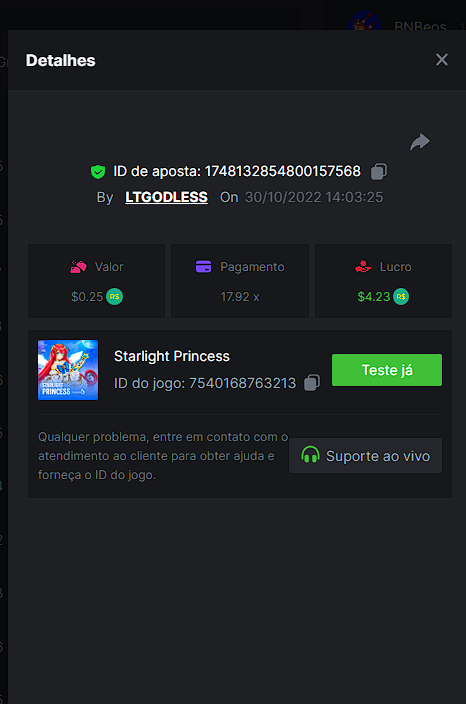This screenshot has width=466, height=704.
Task: Click the red Lucro hand icon
Action: click(x=363, y=267)
